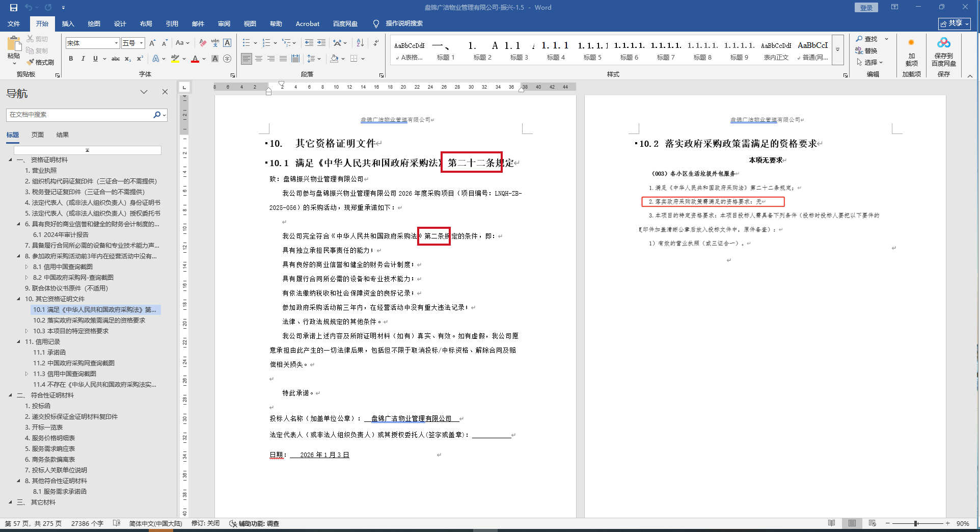This screenshot has height=532, width=980.
Task: Apply a character border to the text
Action: (x=227, y=43)
